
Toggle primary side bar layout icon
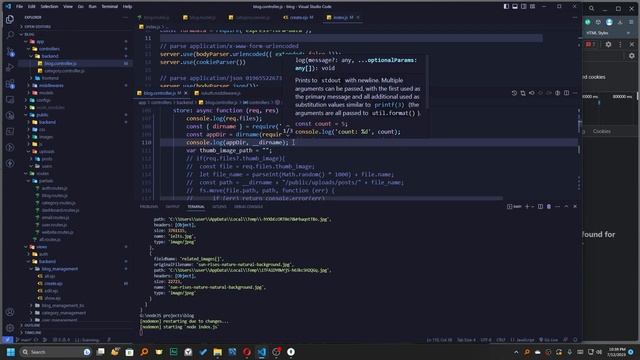coord(506,7)
